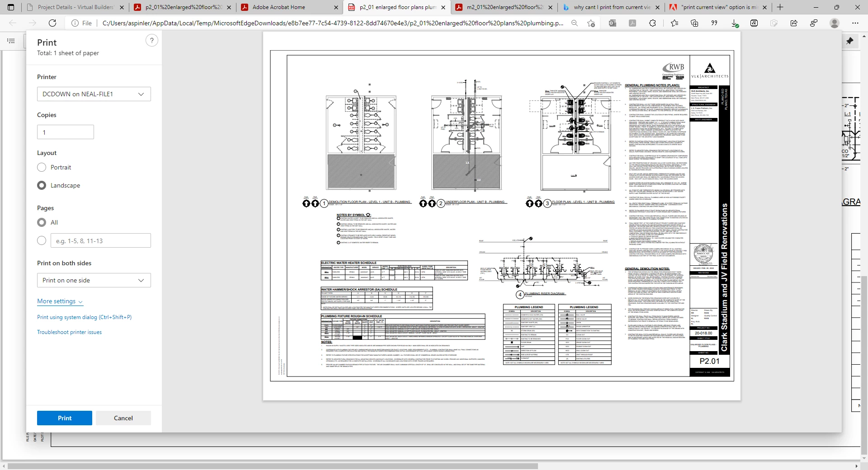This screenshot has width=868, height=470.
Task: Click the zoom out magnifier in address bar
Action: (574, 23)
